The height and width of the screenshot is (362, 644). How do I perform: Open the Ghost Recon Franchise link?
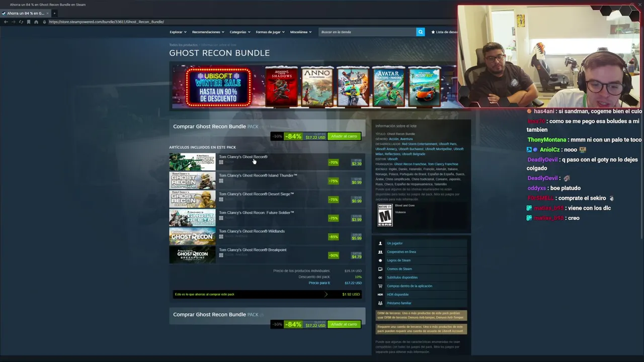point(410,164)
